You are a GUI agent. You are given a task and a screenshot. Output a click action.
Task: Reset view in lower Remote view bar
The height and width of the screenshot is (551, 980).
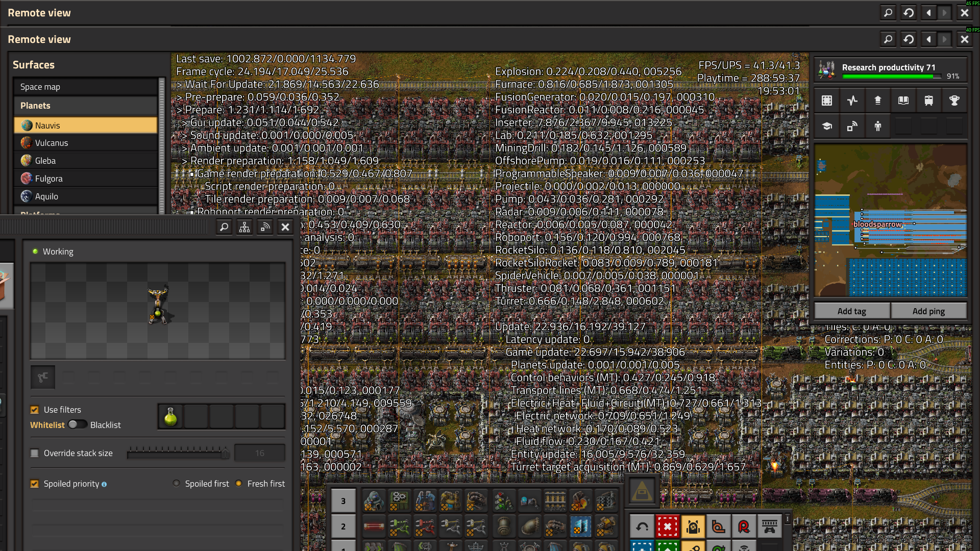tap(909, 39)
